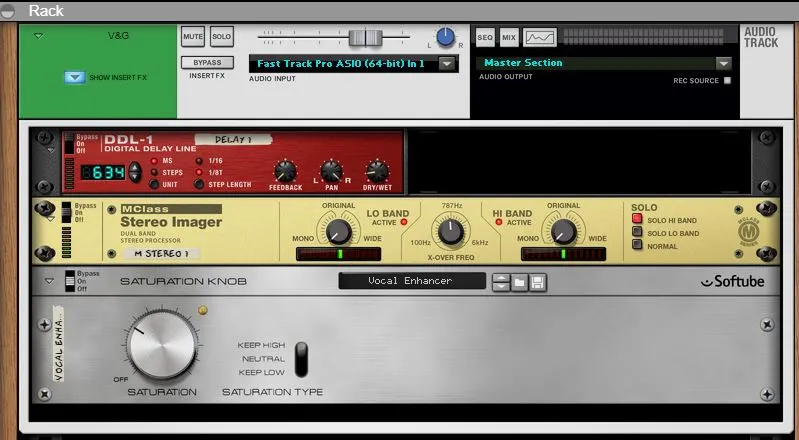This screenshot has height=440, width=799.
Task: Click the audio track level fader
Action: point(365,37)
